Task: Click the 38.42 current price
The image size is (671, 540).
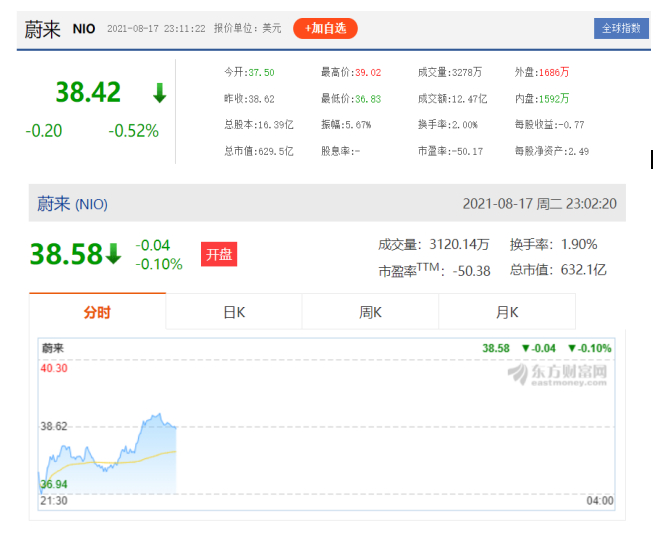Action: click(x=88, y=92)
